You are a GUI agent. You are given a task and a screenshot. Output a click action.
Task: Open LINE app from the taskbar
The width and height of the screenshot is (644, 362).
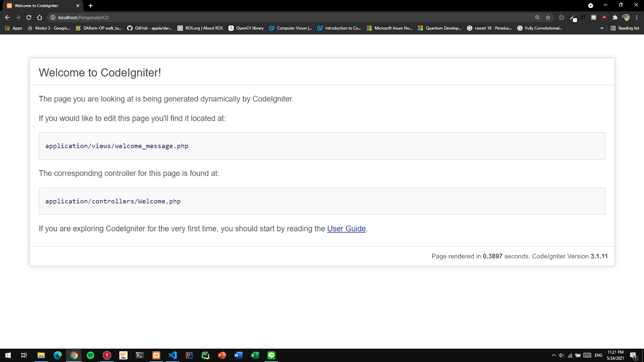click(271, 355)
